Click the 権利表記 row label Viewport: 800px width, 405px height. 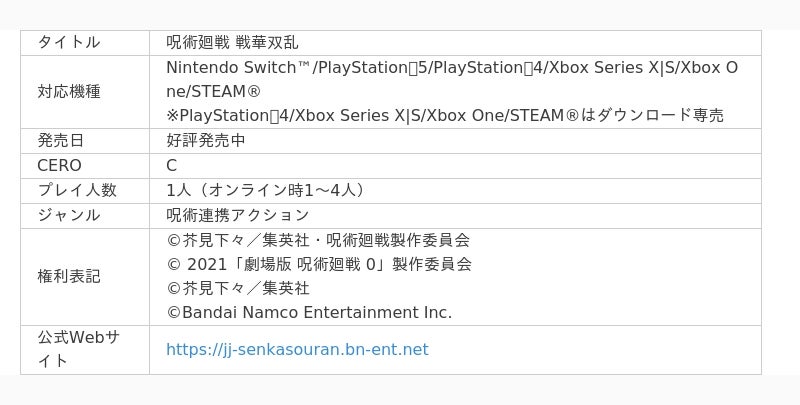pyautogui.click(x=69, y=276)
